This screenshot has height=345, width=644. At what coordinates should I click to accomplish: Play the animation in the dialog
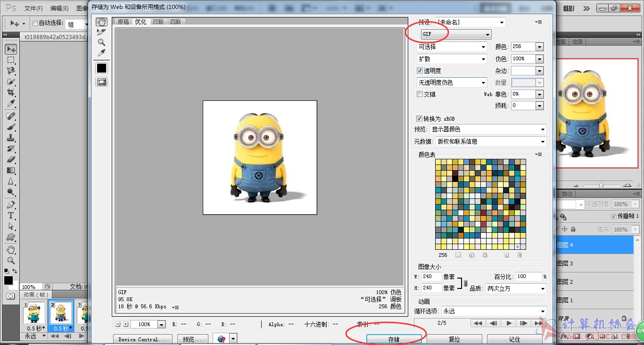[x=509, y=323]
